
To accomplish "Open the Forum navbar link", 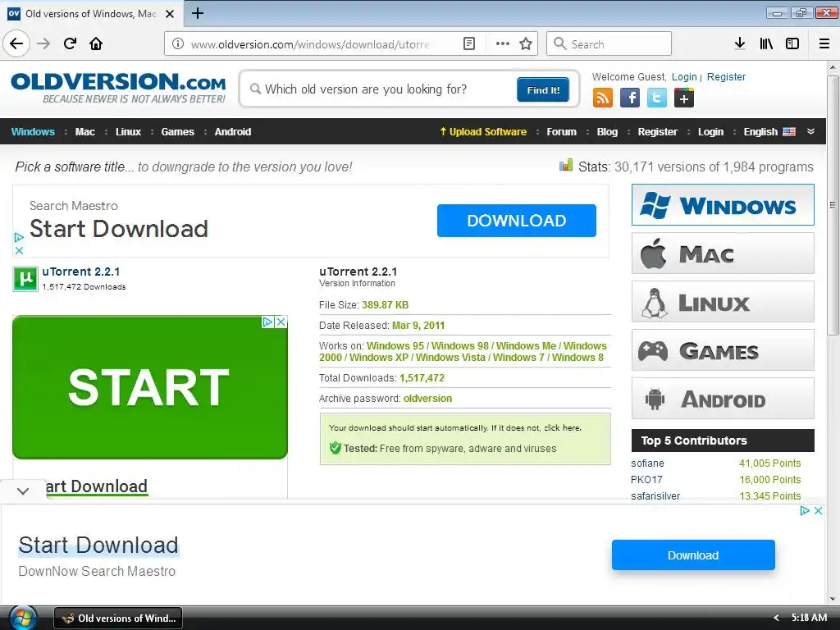I will click(x=561, y=132).
